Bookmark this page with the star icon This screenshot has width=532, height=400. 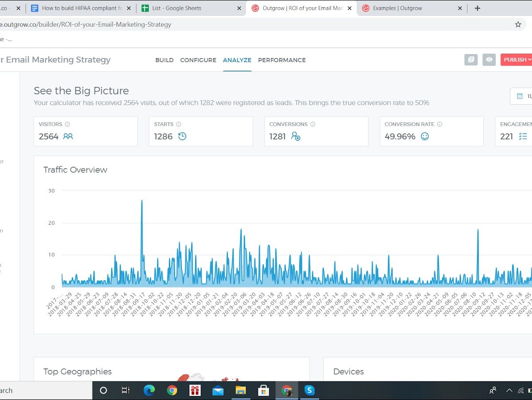[x=518, y=24]
